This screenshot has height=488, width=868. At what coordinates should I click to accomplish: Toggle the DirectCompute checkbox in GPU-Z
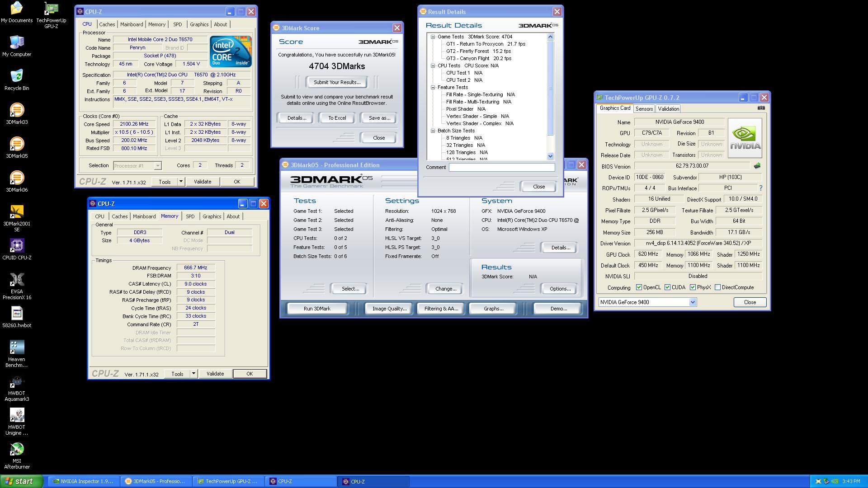pyautogui.click(x=717, y=287)
